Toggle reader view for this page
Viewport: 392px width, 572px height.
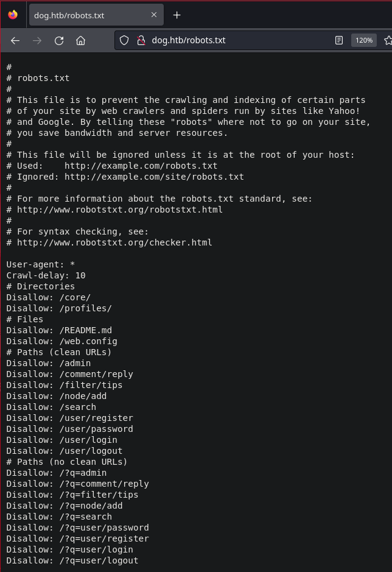[339, 40]
